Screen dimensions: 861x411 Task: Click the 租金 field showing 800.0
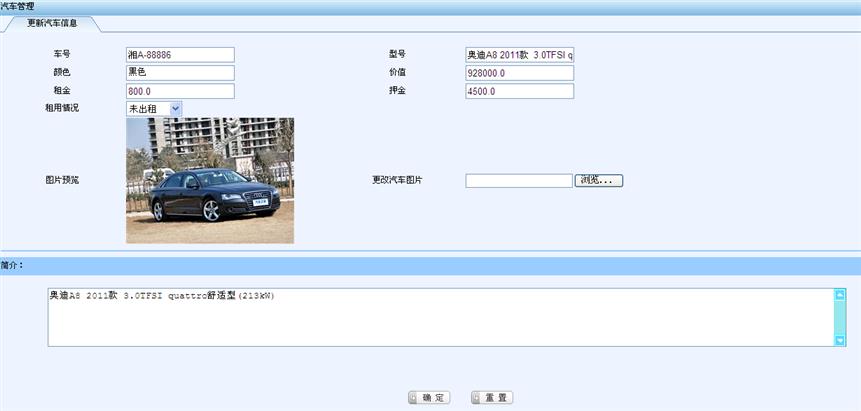(180, 91)
